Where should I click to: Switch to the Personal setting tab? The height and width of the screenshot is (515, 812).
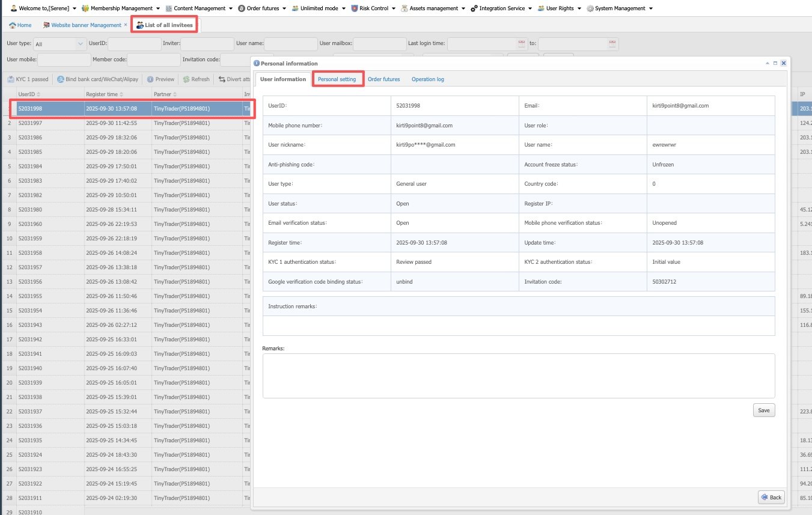337,79
